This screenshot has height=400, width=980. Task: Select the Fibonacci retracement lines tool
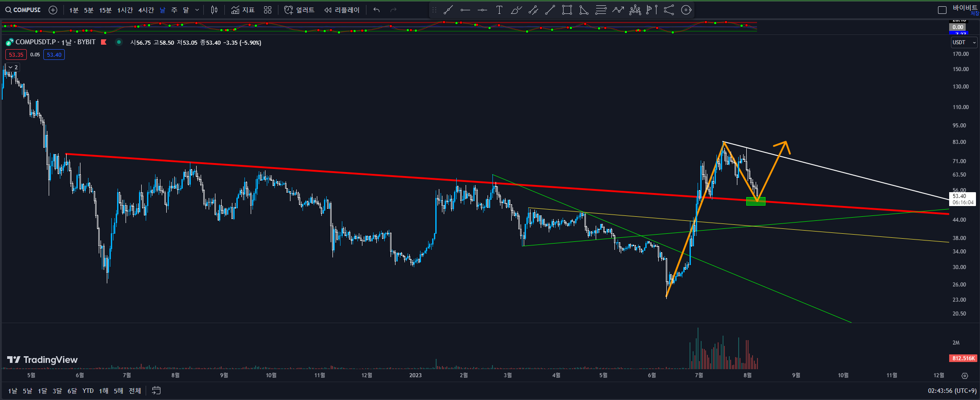601,10
